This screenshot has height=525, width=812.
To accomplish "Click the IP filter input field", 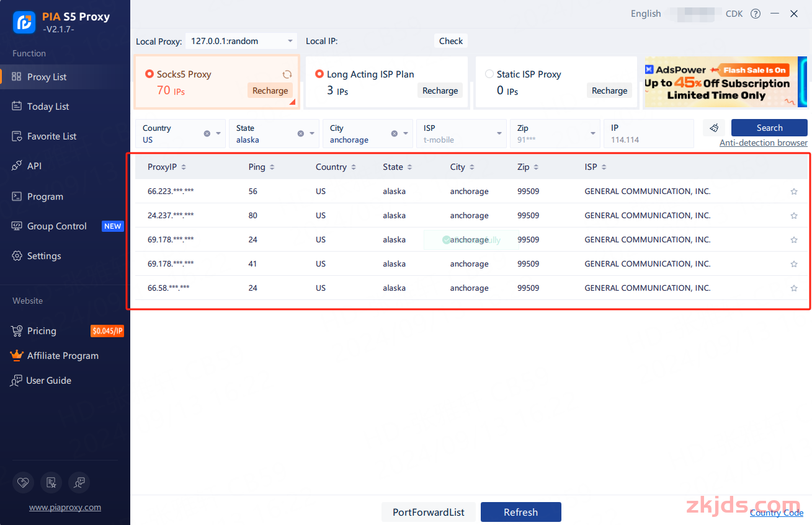I will tap(649, 133).
